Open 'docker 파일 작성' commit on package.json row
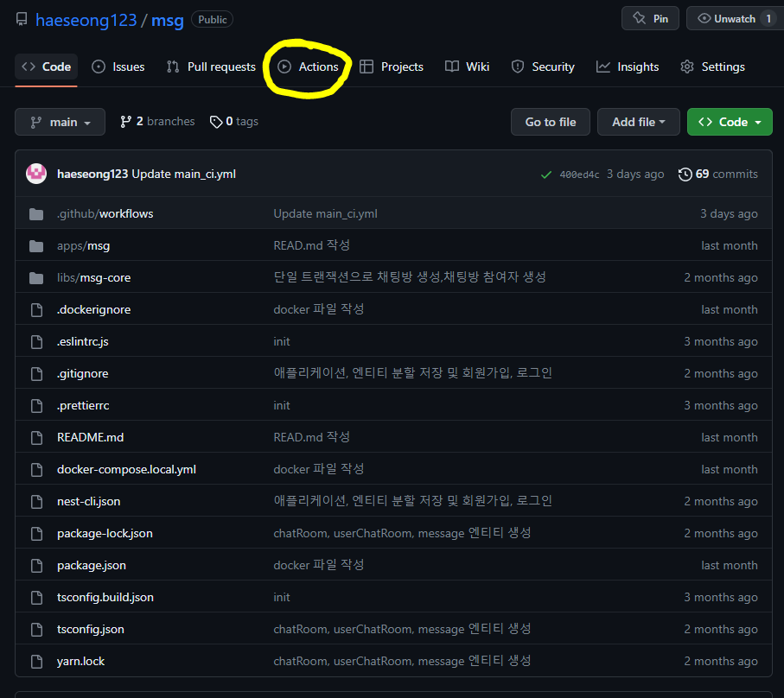784x698 pixels. (x=318, y=565)
